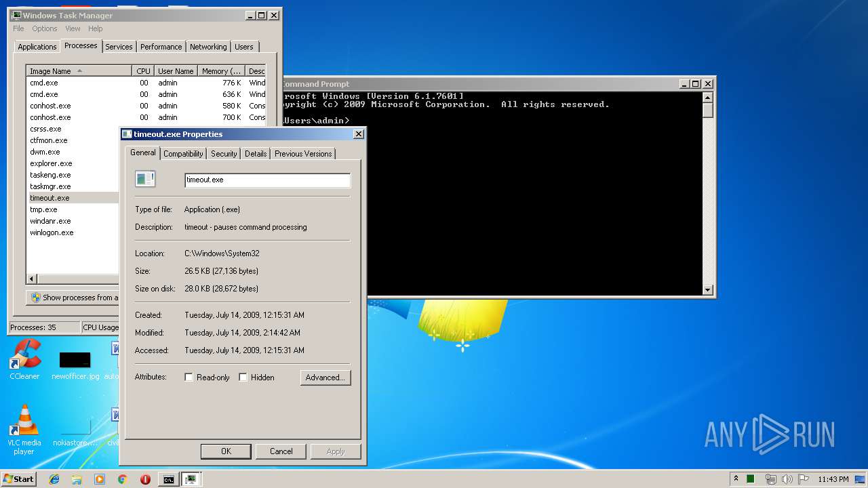Click shield icon on Show processes button
Screen dimensions: 868x488
pos(36,298)
